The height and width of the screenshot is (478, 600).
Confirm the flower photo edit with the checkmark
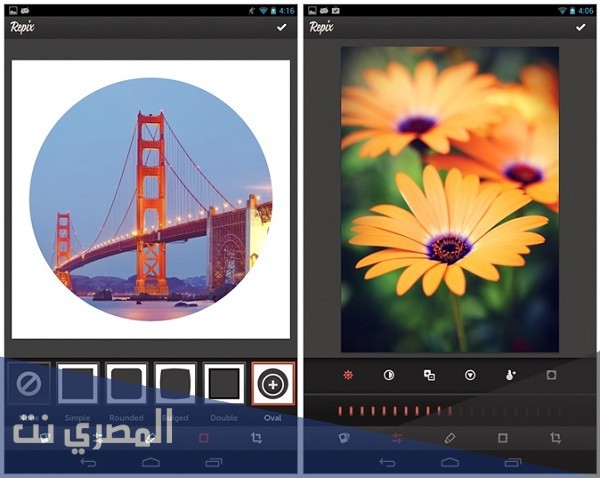click(580, 27)
